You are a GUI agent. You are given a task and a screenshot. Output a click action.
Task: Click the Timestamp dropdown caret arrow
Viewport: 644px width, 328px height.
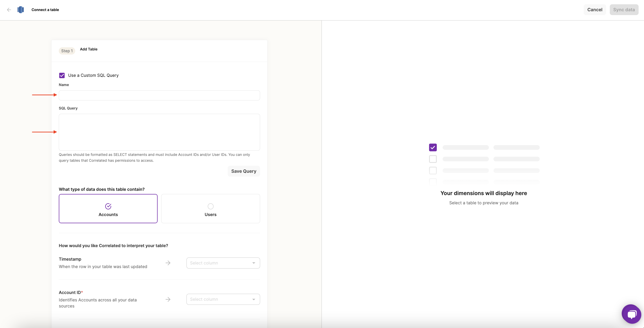[254, 263]
